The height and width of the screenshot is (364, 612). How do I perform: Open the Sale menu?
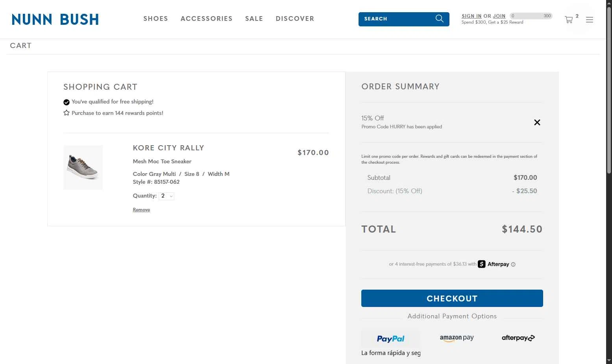click(254, 18)
